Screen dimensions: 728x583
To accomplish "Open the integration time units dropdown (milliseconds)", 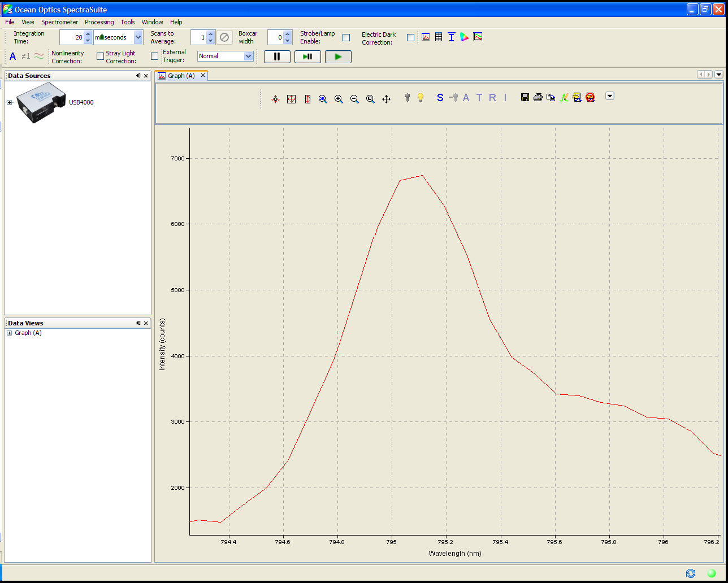I will (138, 37).
